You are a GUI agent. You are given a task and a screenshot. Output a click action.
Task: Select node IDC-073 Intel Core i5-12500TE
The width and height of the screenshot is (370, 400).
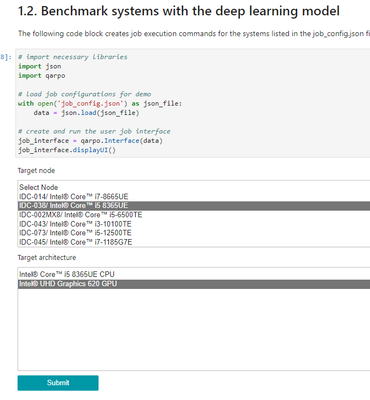[194, 233]
